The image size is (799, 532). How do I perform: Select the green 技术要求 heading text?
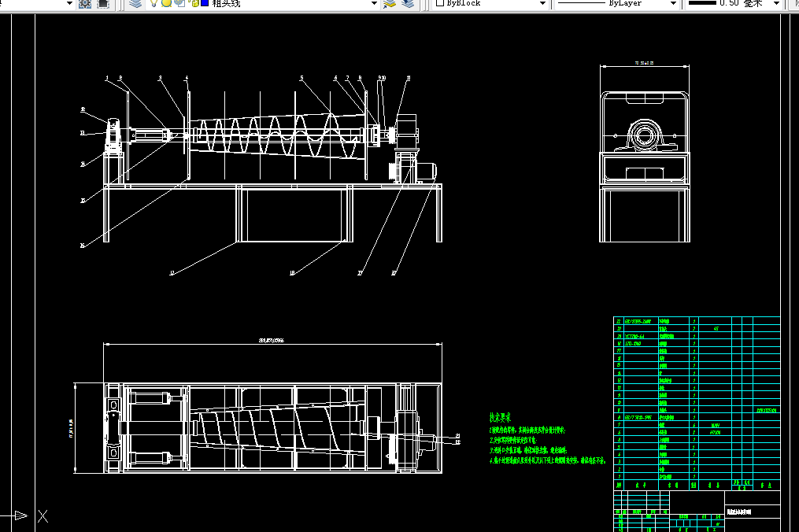pyautogui.click(x=500, y=418)
